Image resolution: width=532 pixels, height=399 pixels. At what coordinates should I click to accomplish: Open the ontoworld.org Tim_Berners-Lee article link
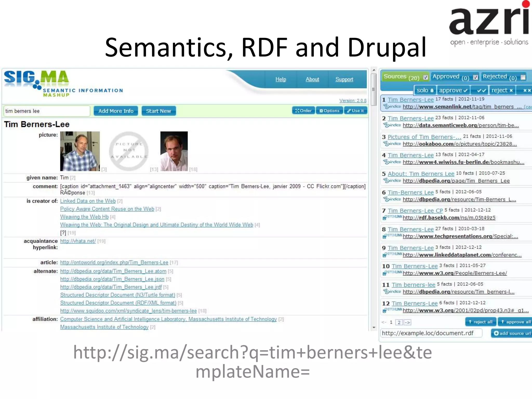tap(114, 263)
